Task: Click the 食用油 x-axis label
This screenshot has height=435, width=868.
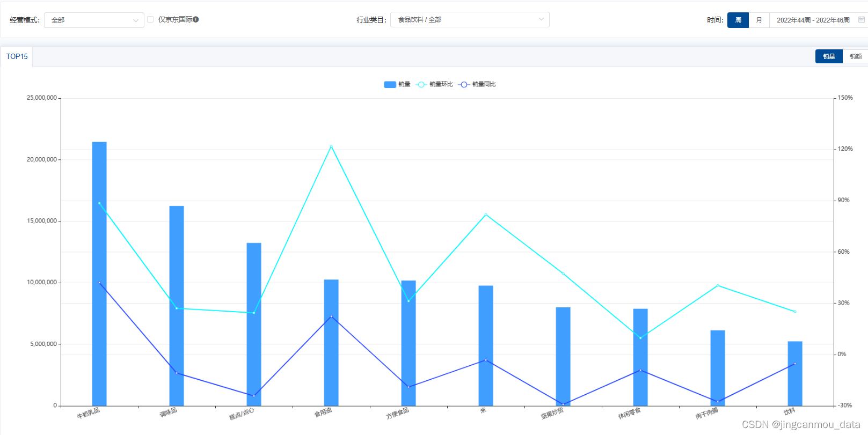Action: coord(323,412)
